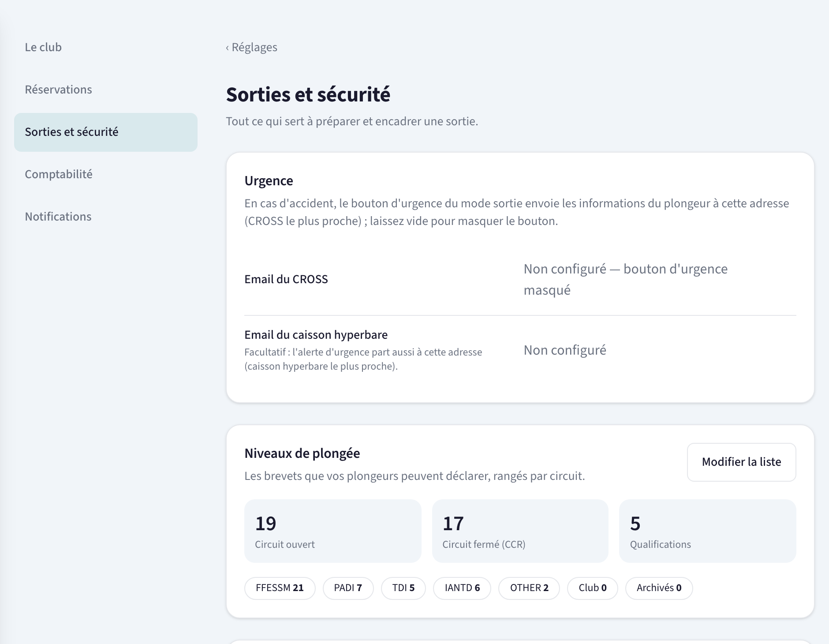This screenshot has width=829, height=644.
Task: Show the Archivés 0 chip
Action: click(659, 588)
